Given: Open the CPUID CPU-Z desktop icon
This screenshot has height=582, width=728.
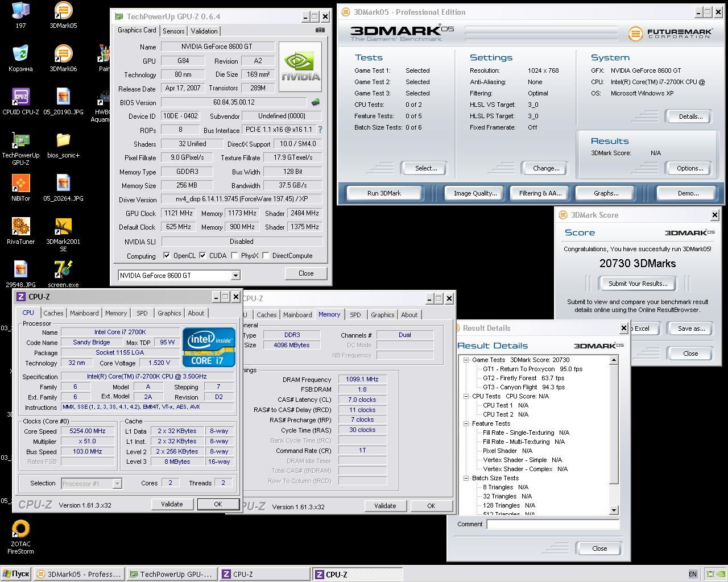Looking at the screenshot, I should click(x=20, y=98).
